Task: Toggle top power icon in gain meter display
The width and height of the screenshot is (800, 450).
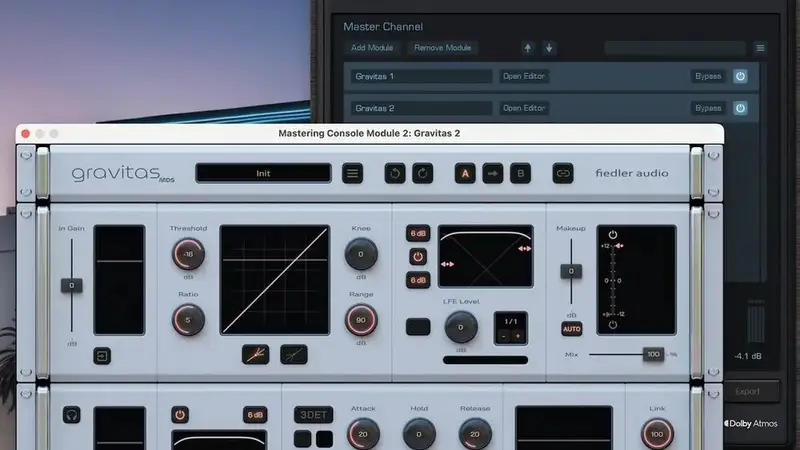Action: coord(613,235)
